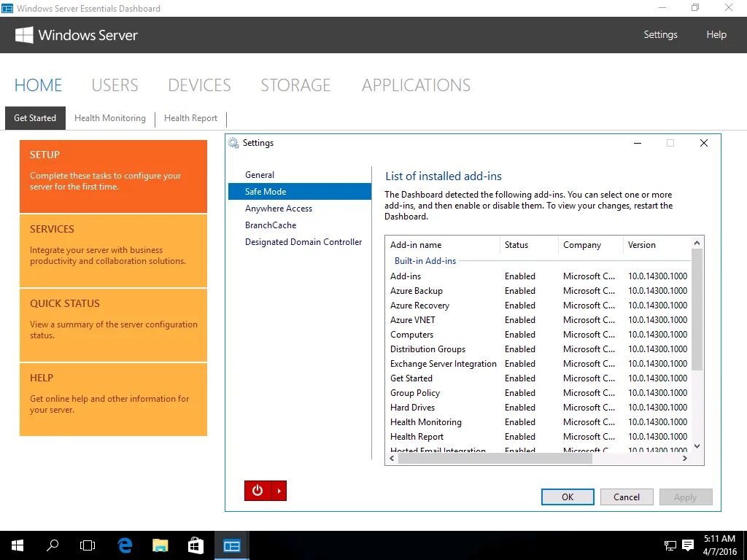This screenshot has width=747, height=560.
Task: Close the Settings dialog window
Action: pyautogui.click(x=704, y=143)
